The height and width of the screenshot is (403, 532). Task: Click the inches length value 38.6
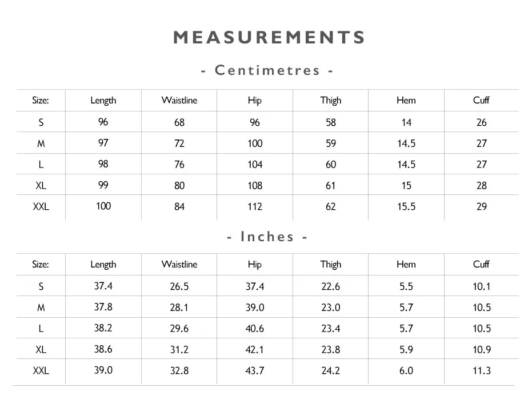pyautogui.click(x=103, y=349)
